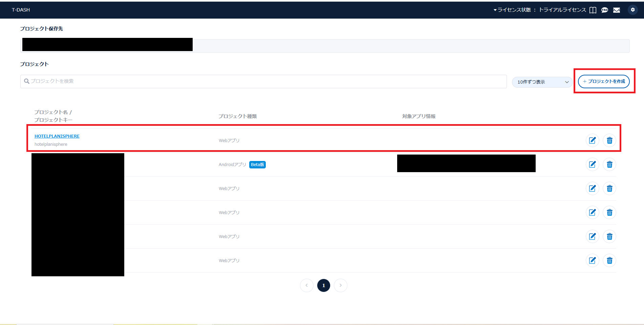Click Webアプリ text in HOTELPLANISPHERE row
Viewport: 644px width, 325px height.
pyautogui.click(x=229, y=140)
